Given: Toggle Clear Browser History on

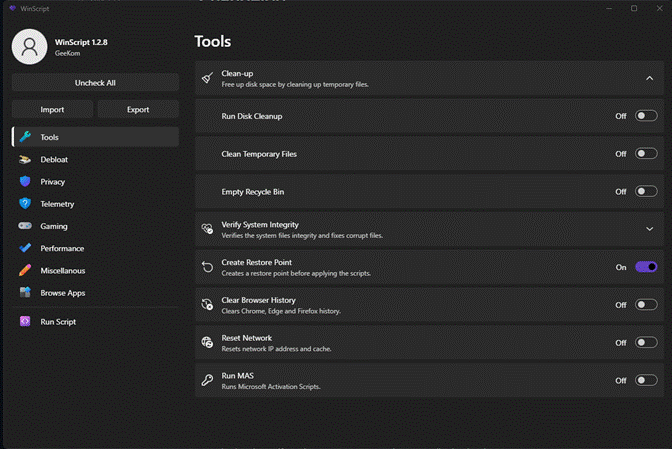Looking at the screenshot, I should coord(646,305).
